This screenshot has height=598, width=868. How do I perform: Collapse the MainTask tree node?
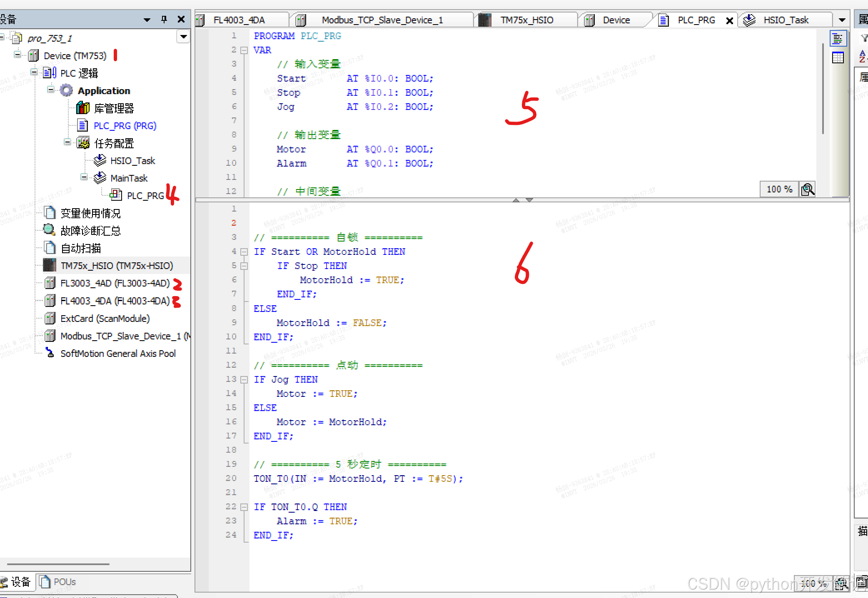[84, 177]
